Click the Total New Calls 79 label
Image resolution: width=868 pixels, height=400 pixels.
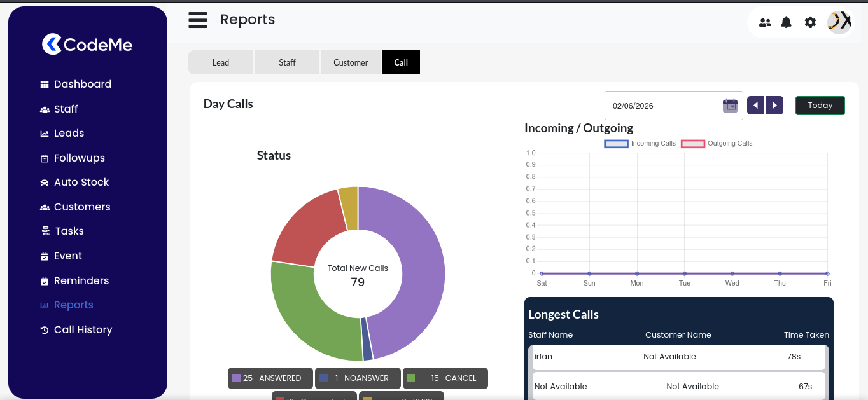pos(358,275)
